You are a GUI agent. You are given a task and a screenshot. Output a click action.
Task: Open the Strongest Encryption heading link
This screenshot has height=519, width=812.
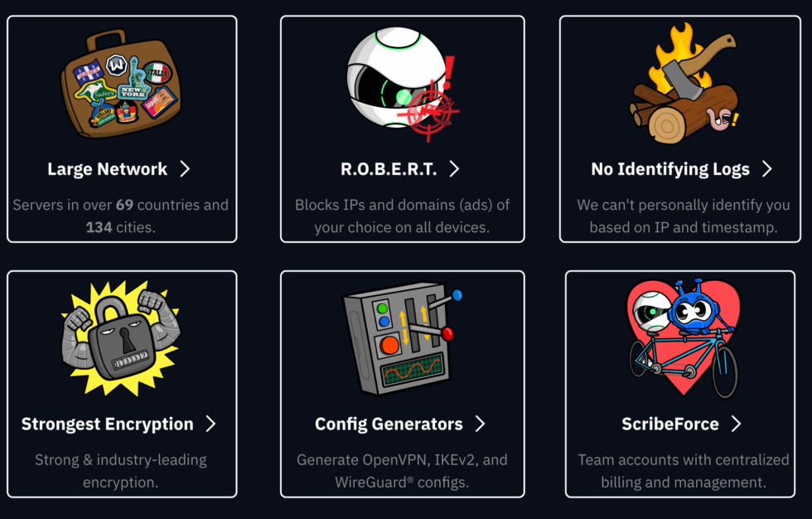[x=107, y=424]
